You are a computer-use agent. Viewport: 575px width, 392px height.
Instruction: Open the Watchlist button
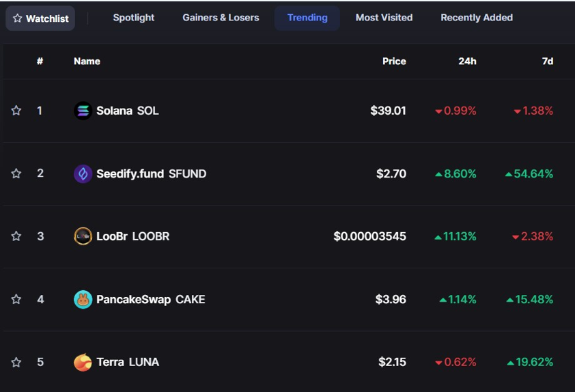point(40,18)
